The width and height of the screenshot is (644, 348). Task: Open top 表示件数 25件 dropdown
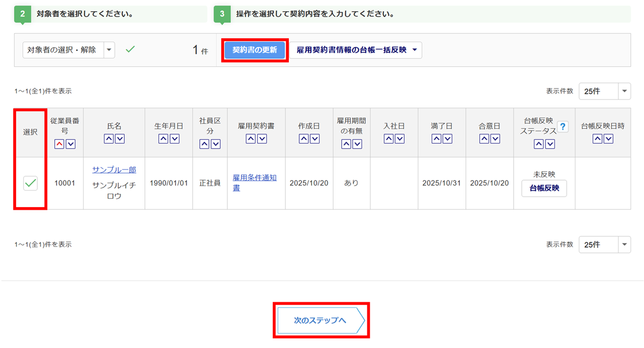click(604, 91)
